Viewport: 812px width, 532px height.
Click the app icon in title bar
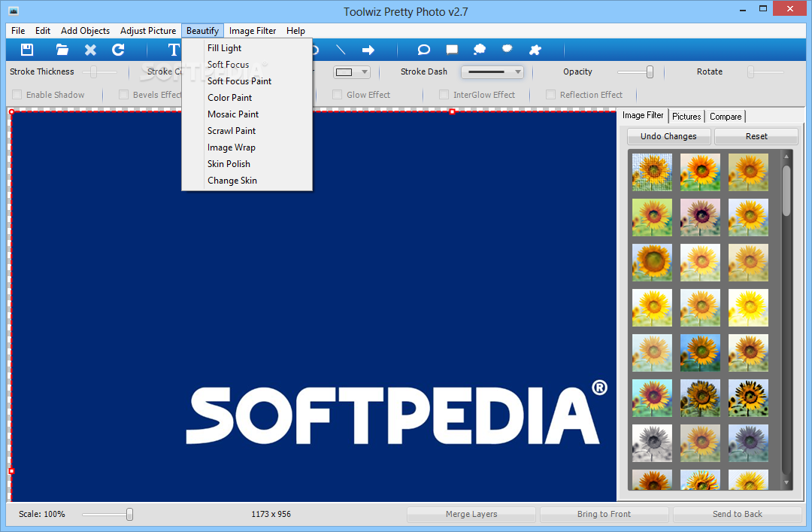[x=14, y=11]
